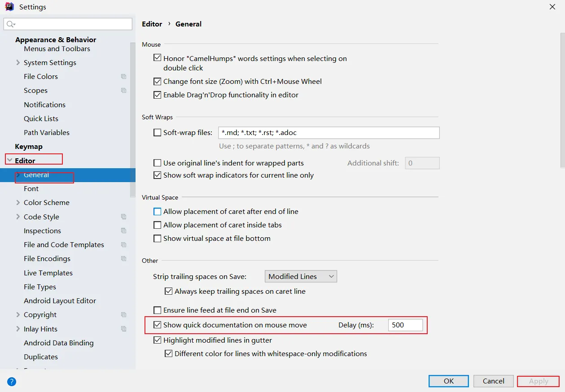Expand the Color Scheme tree node

tap(18, 203)
